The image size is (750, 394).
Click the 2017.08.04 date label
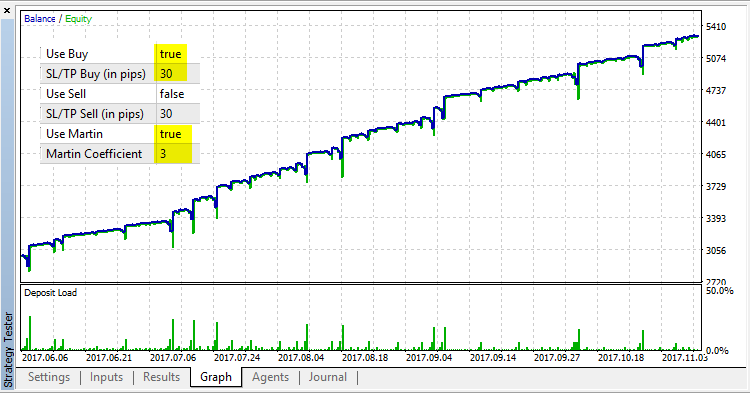point(301,358)
